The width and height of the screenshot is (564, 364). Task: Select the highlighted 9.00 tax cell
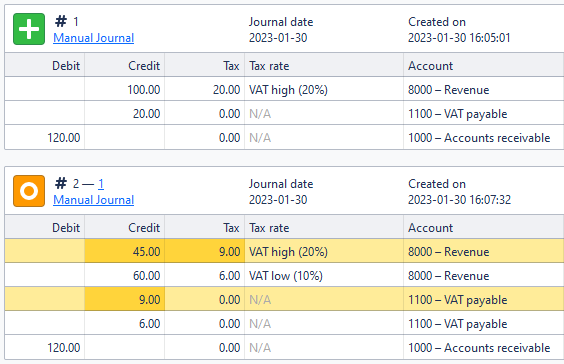[204, 251]
